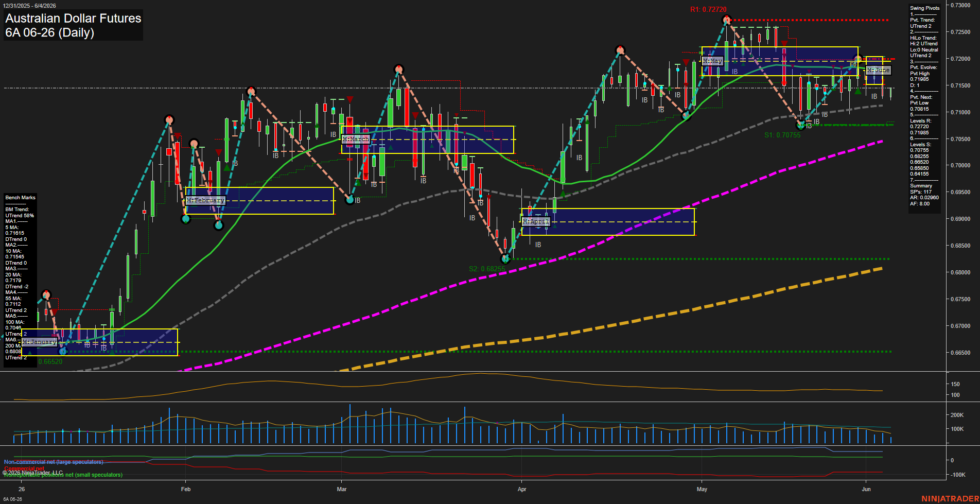Select the Australian Dollar Futures chart title
Viewport: 980px width, 504px height.
[73, 19]
